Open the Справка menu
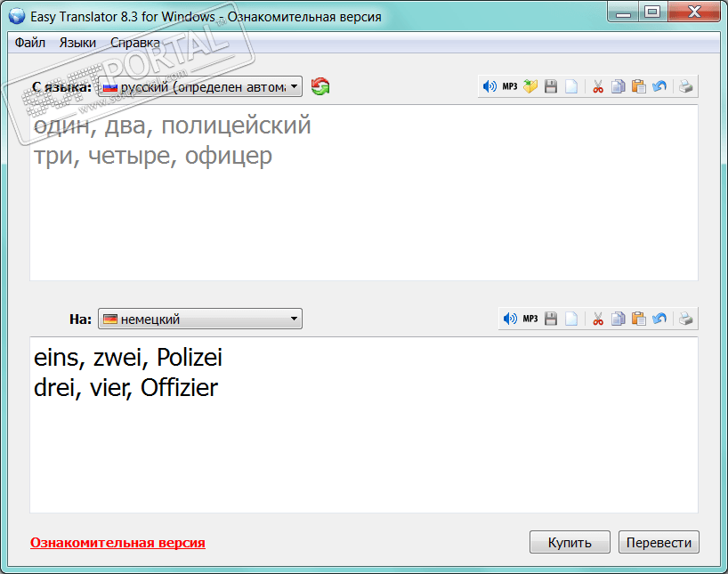The image size is (728, 574). [x=135, y=43]
